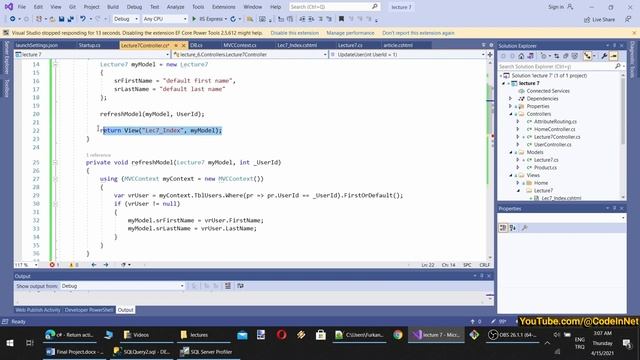Click the navigate backward circle icon
Image resolution: width=640 pixels, height=360 pixels.
tap(13, 19)
